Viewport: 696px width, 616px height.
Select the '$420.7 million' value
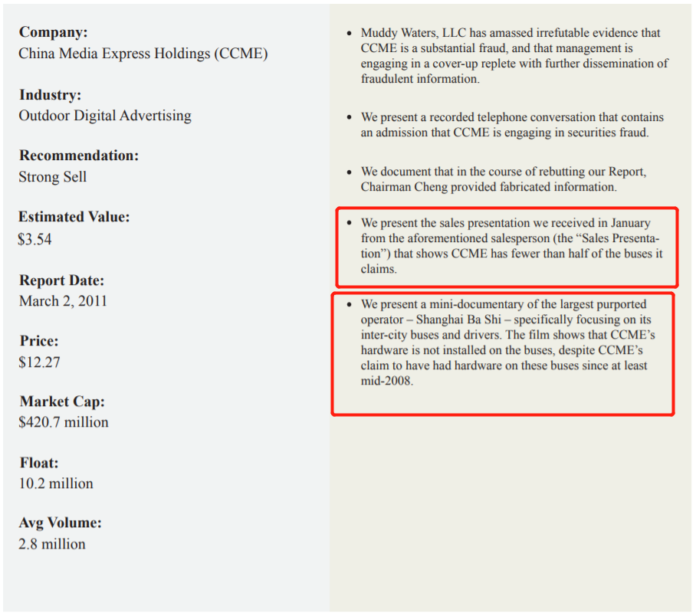(x=64, y=422)
